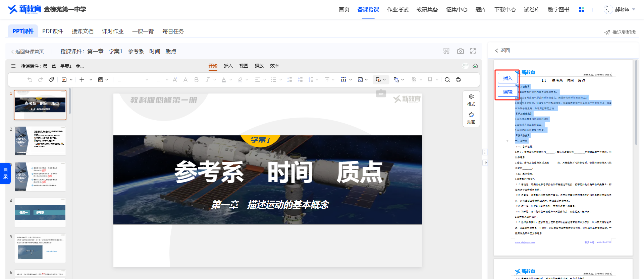644x279 pixels.
Task: Click the fullscreen expand icon
Action: pos(473,51)
